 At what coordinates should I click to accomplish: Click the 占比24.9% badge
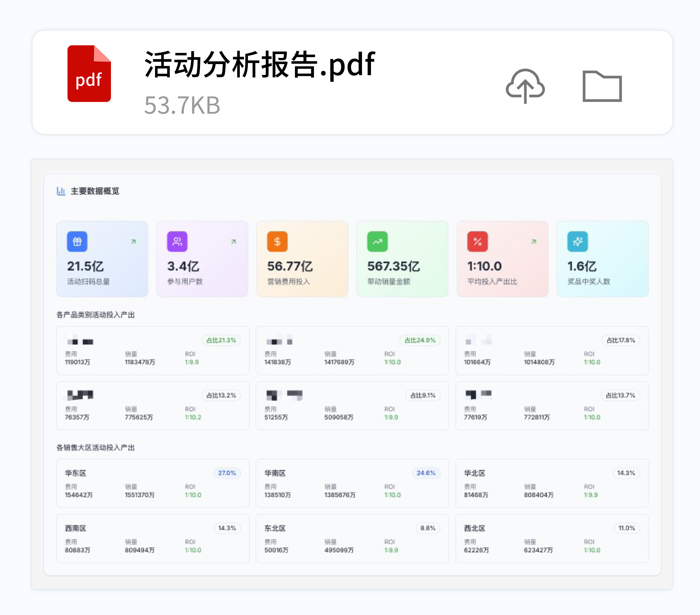(x=420, y=340)
